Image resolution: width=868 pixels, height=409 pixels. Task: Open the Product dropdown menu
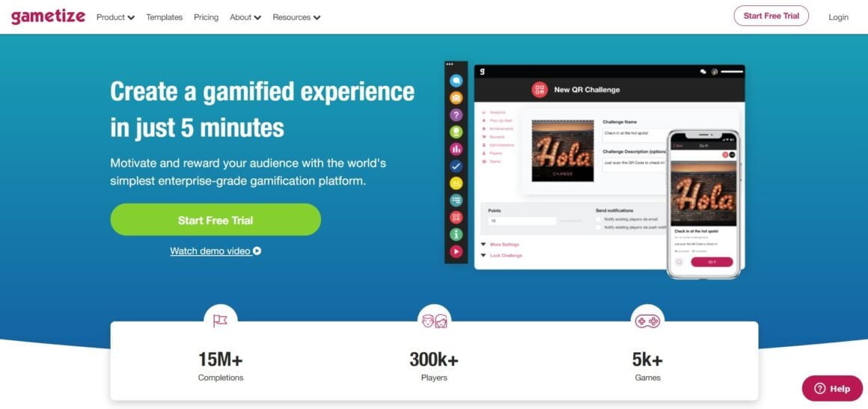(116, 17)
